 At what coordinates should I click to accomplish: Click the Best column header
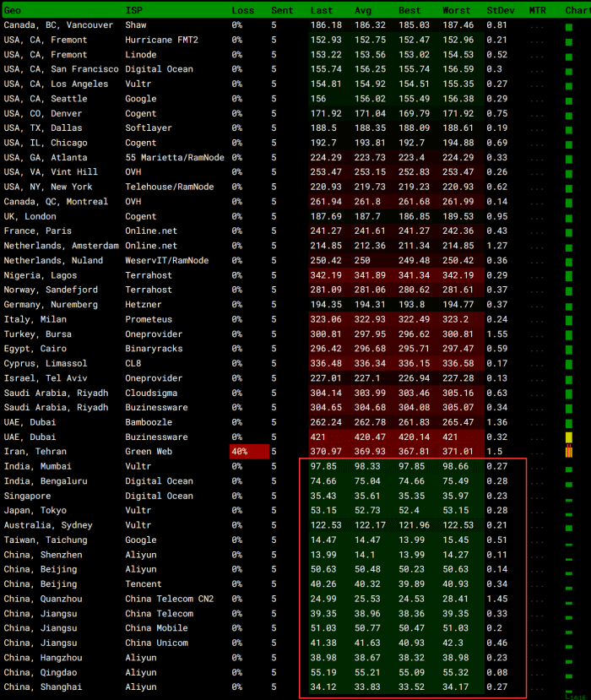click(409, 10)
